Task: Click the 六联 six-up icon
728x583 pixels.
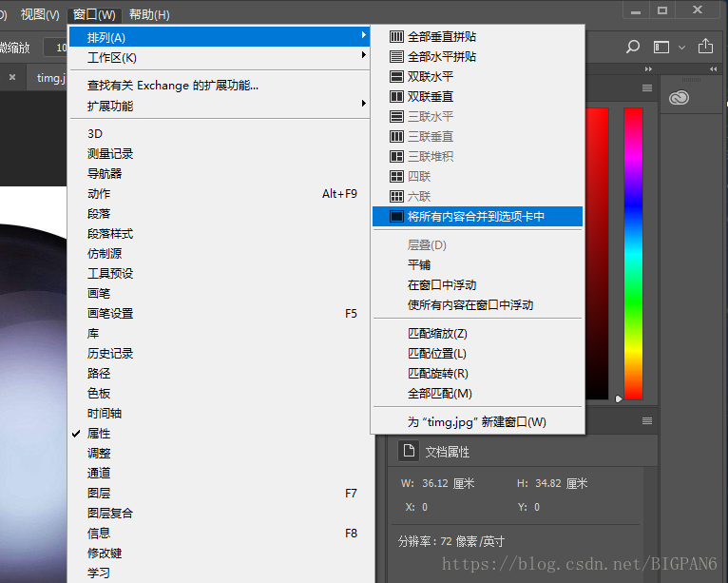Action: (396, 197)
